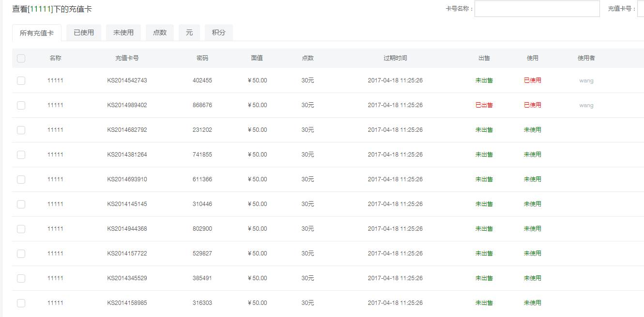Select checkbox beside card KS2014158985
Screen dimensions: 644x317
(x=21, y=303)
